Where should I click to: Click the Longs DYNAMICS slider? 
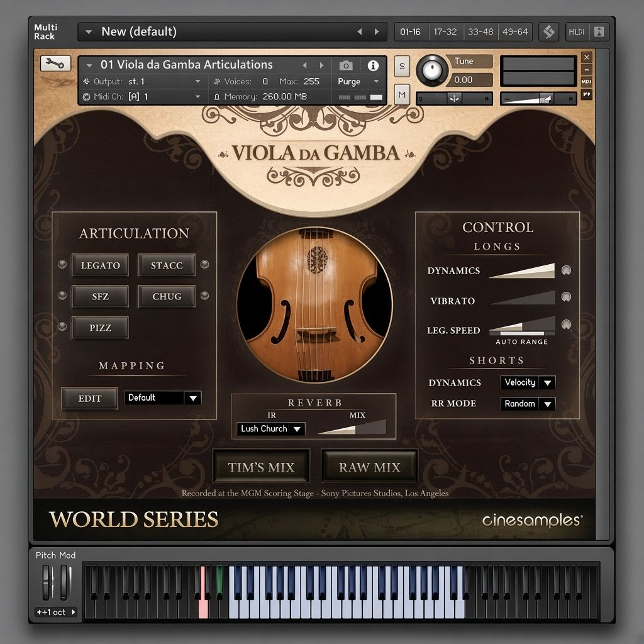(522, 270)
